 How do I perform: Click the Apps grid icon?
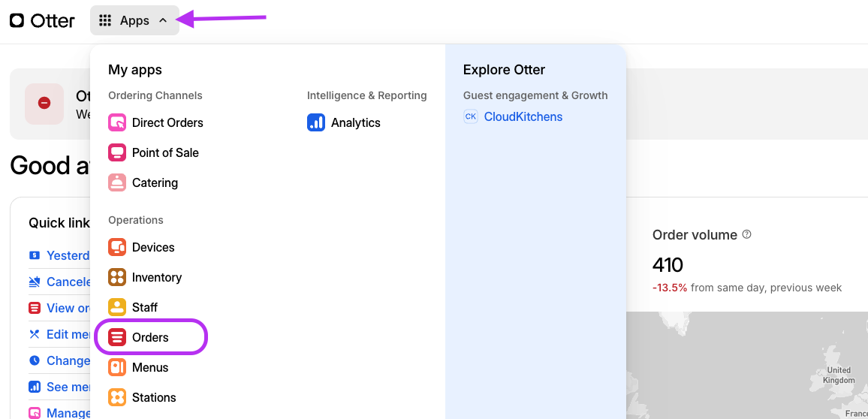pos(105,21)
